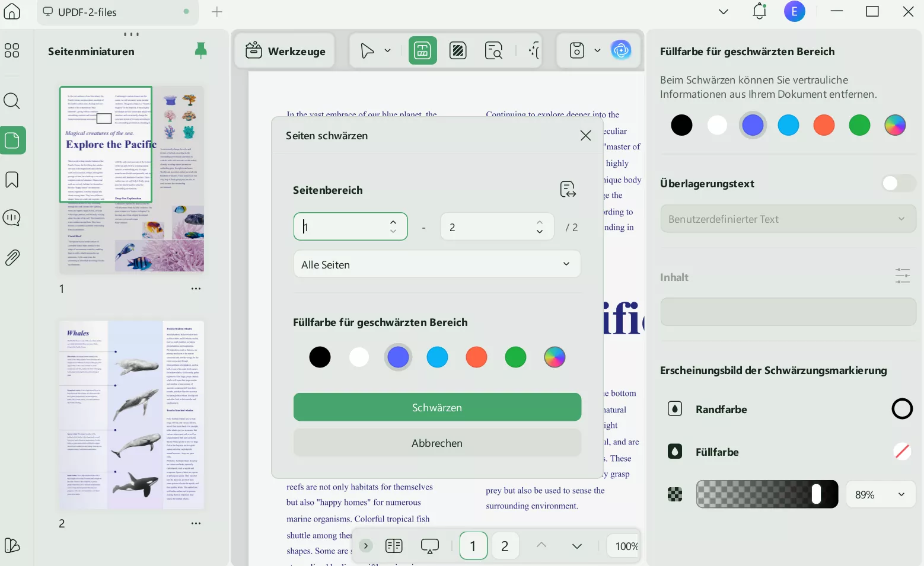Open the search and redact tool

(x=493, y=50)
